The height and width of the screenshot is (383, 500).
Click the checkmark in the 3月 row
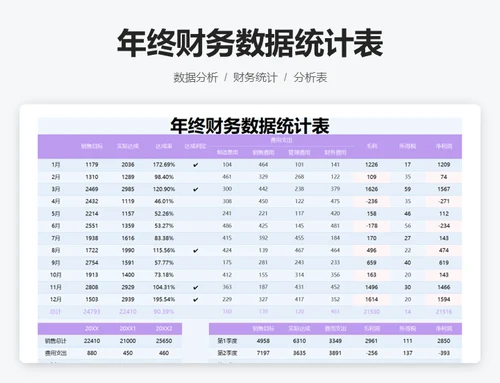tap(196, 189)
